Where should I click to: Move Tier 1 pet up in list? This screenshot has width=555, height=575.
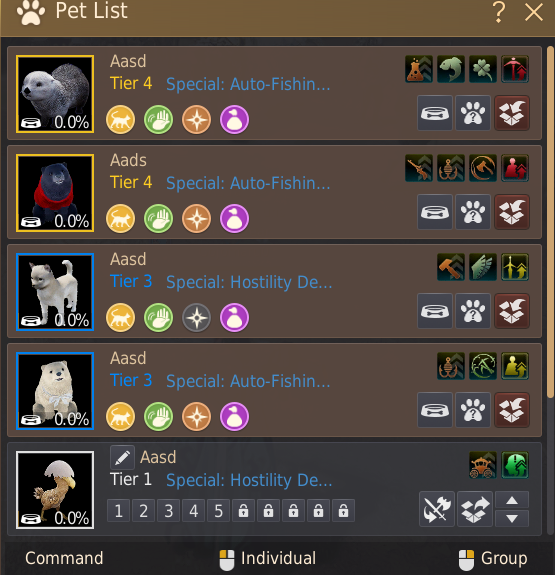click(512, 500)
